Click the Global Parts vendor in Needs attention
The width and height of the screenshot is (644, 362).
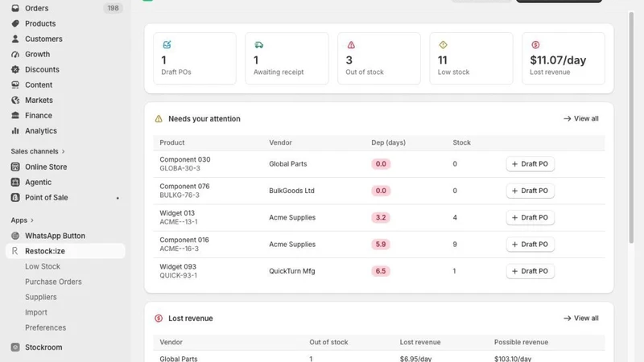(x=288, y=164)
